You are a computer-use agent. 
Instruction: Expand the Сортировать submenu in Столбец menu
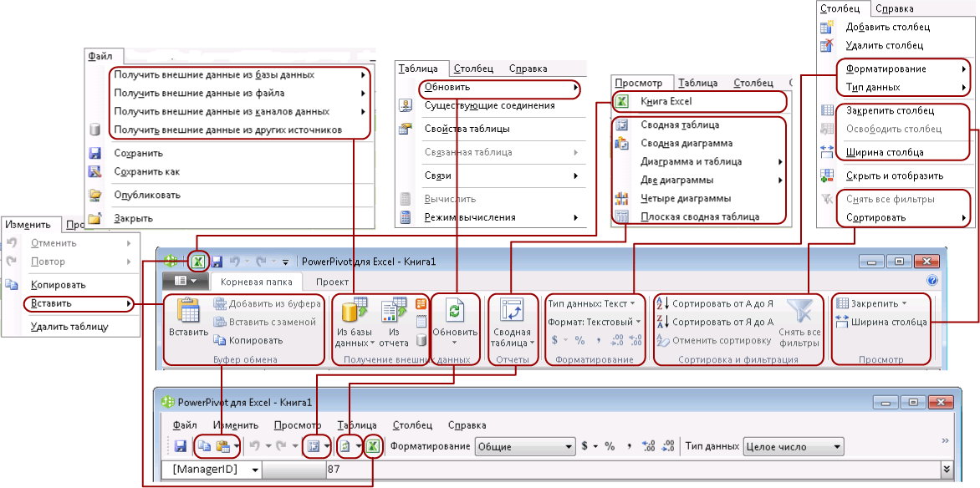(x=895, y=218)
